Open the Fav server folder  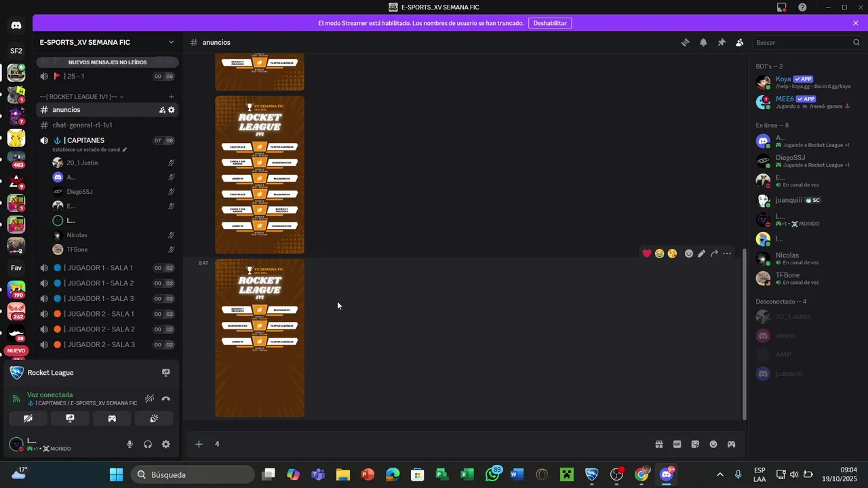(x=16, y=268)
